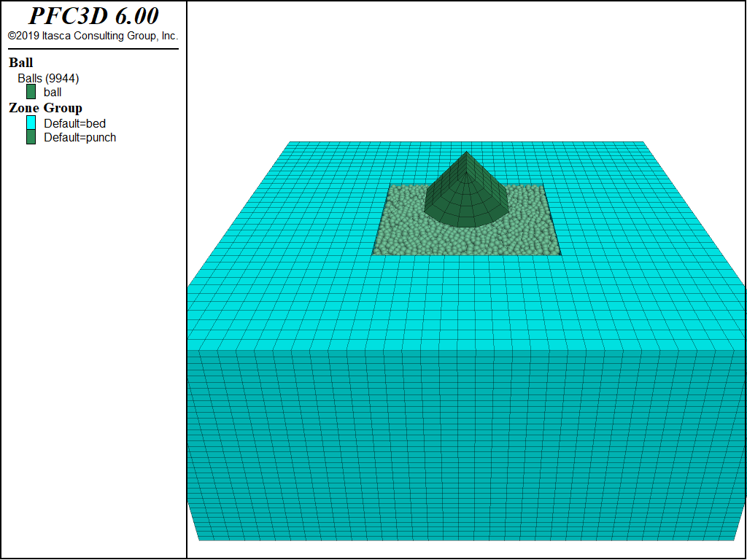Image resolution: width=747 pixels, height=560 pixels.
Task: Click the PFC3D 6.00 title text
Action: coord(93,16)
